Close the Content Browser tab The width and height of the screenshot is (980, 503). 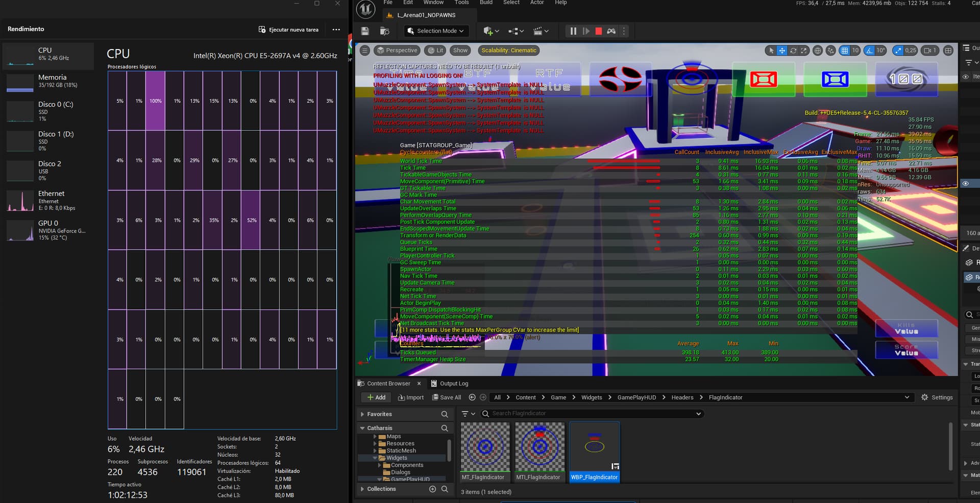[419, 384]
